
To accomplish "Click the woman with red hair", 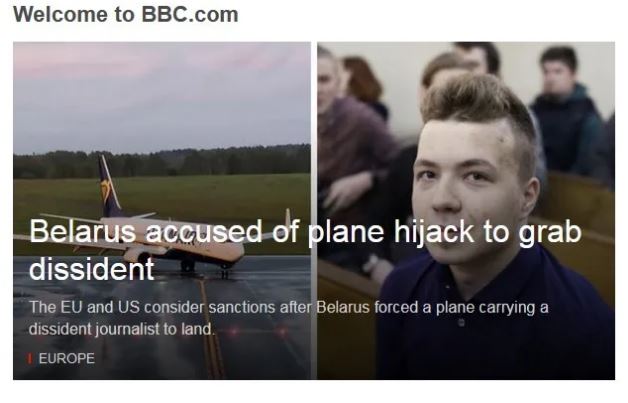I will tap(363, 82).
